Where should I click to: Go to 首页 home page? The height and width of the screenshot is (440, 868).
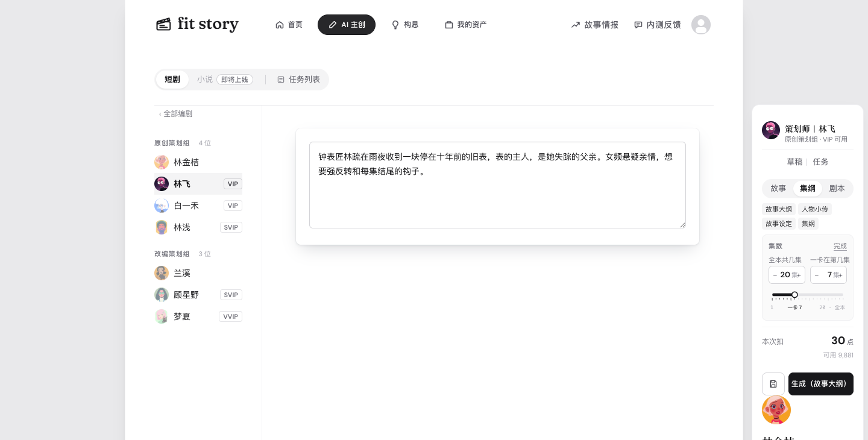(289, 25)
